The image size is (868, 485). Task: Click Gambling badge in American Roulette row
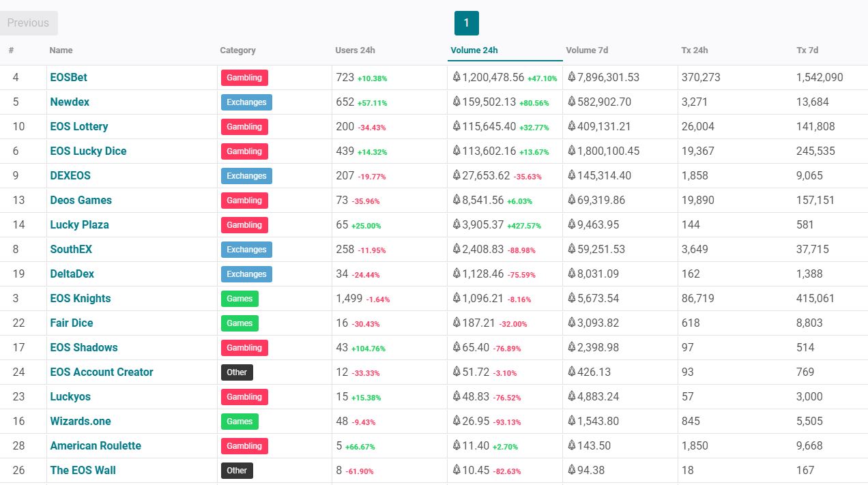(244, 446)
